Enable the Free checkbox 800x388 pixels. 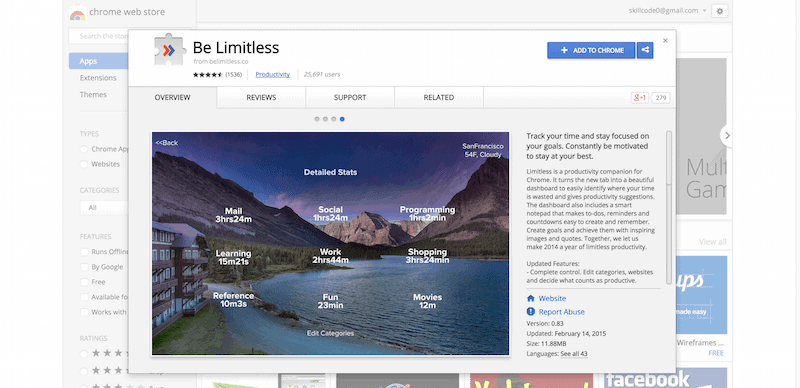[84, 282]
